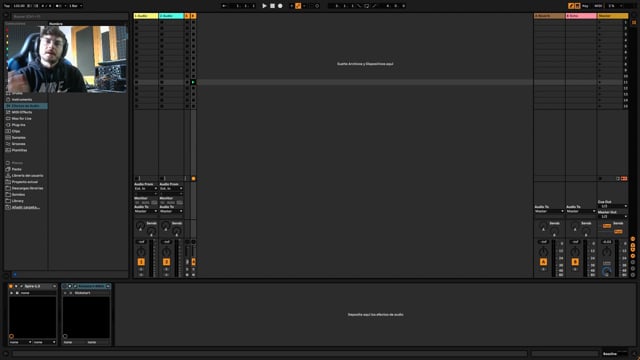Solo track 1 with S button
This screenshot has height=360, width=640.
[141, 269]
